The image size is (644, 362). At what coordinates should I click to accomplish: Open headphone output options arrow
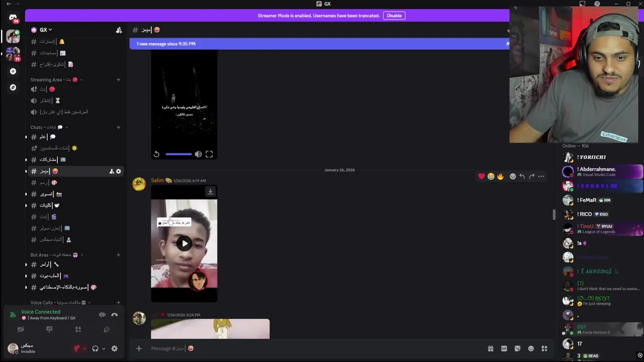(x=104, y=348)
